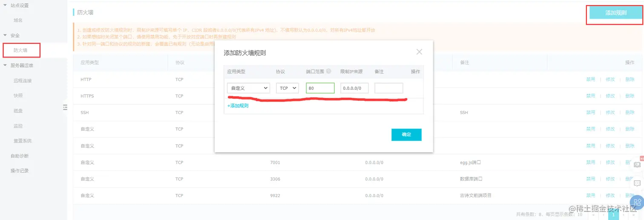Screen dimensions: 644x220
Task: Click 禁用 for the HTTP rule
Action: [x=590, y=80]
